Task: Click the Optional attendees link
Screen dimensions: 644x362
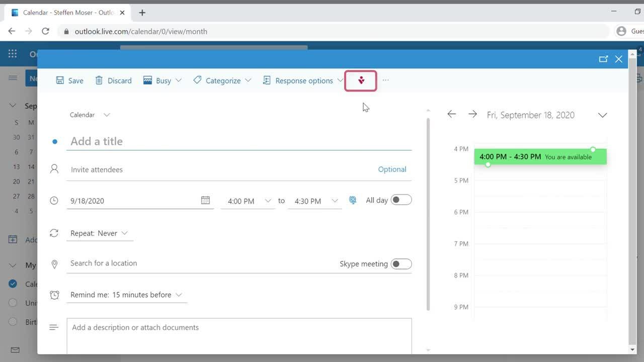Action: click(392, 169)
